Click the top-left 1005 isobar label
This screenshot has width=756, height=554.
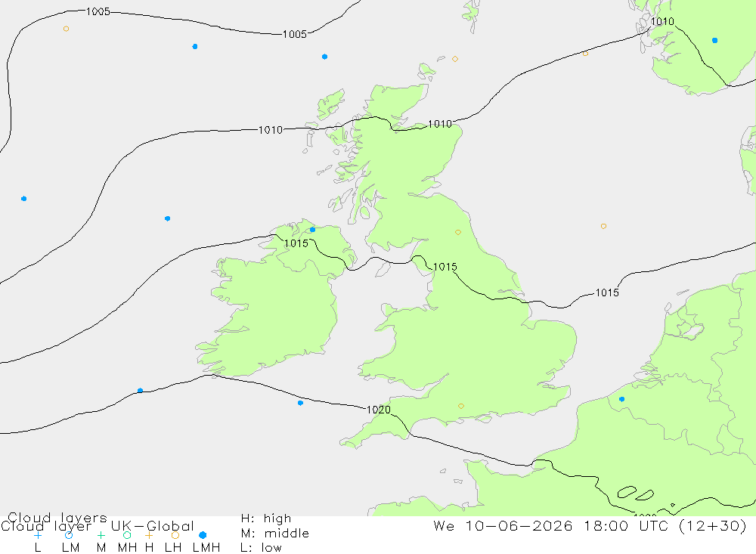click(x=98, y=11)
